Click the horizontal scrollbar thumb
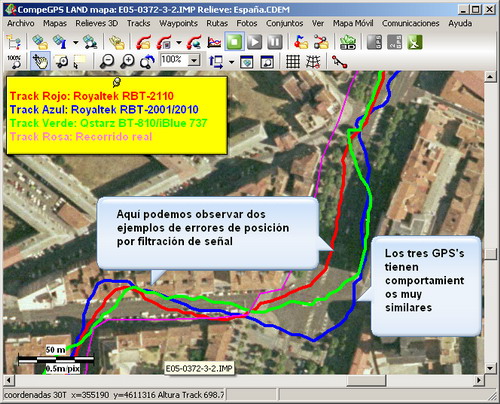 coord(366,380)
